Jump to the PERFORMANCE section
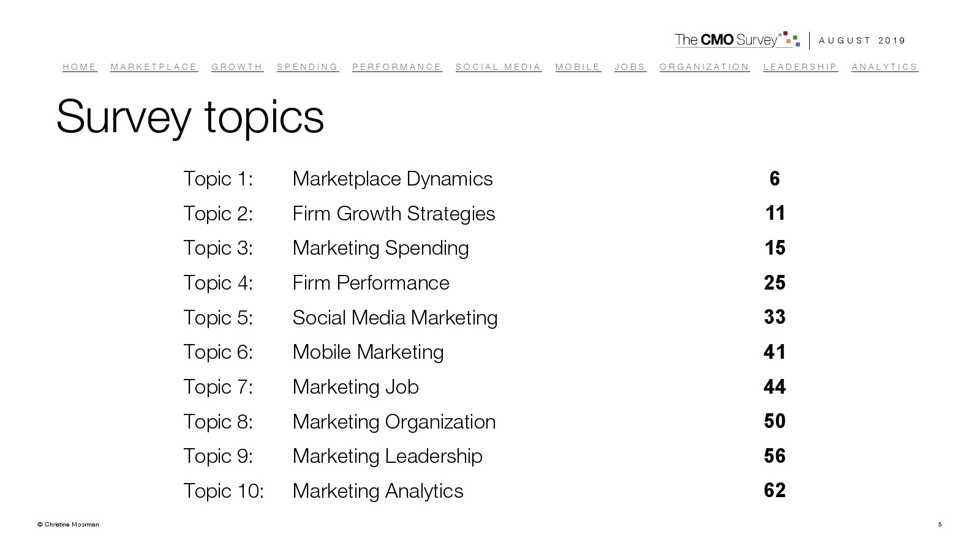Image resolution: width=980 pixels, height=551 pixels. [x=397, y=67]
